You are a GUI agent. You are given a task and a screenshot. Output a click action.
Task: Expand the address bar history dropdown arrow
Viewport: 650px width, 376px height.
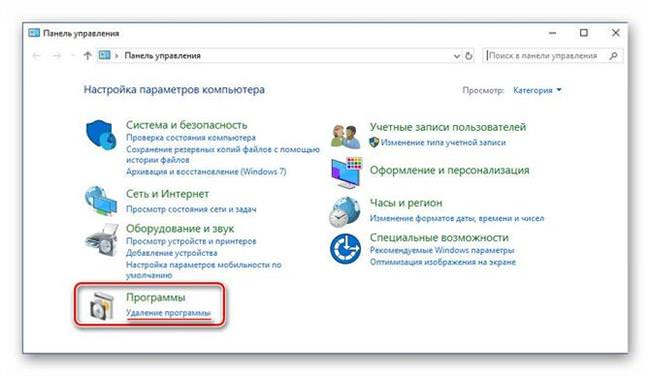click(456, 56)
